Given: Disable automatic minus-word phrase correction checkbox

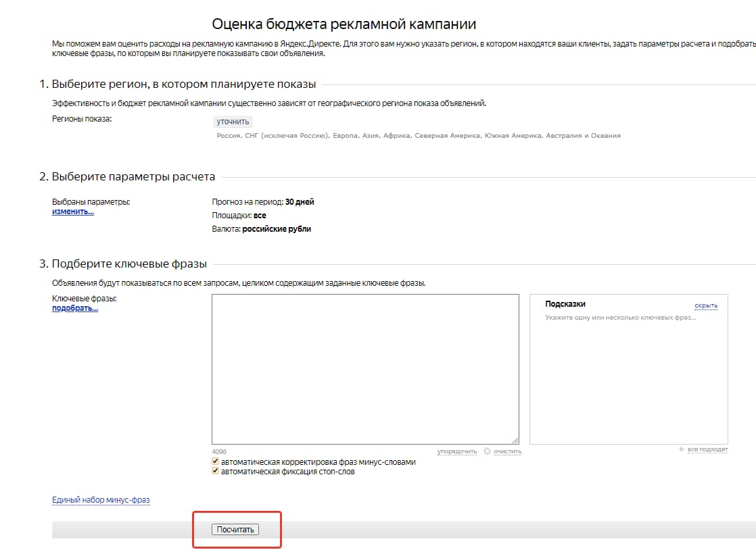Looking at the screenshot, I should tap(215, 461).
